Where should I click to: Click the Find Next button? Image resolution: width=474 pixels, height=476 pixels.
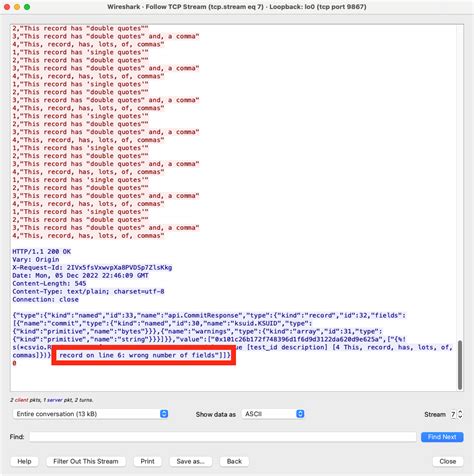[442, 437]
